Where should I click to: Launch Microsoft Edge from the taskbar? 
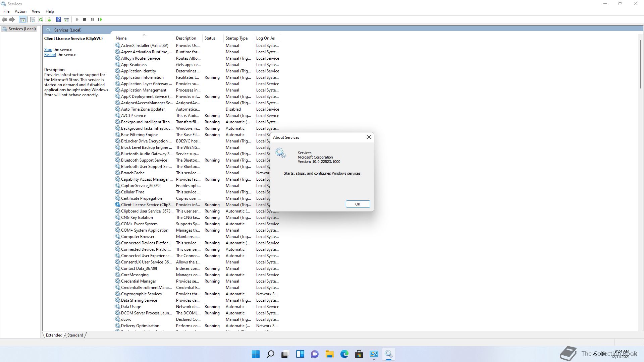pos(344,354)
